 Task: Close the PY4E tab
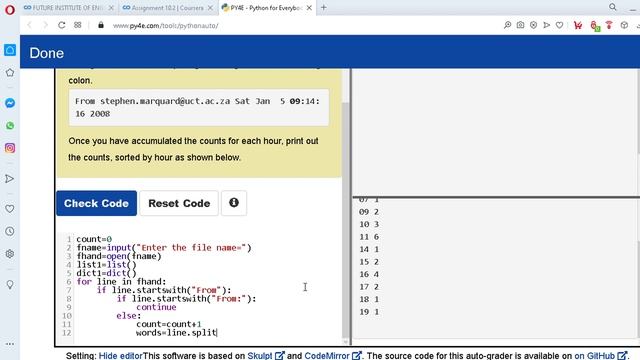(x=309, y=8)
